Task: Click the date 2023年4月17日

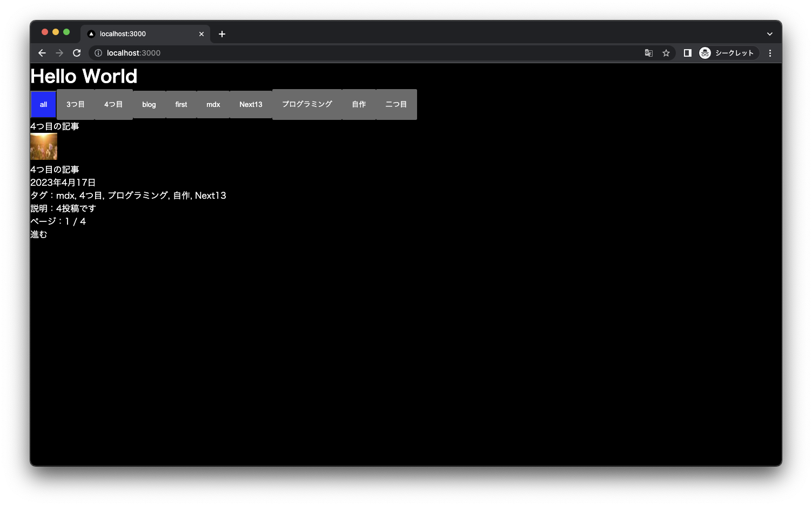Action: click(x=63, y=183)
